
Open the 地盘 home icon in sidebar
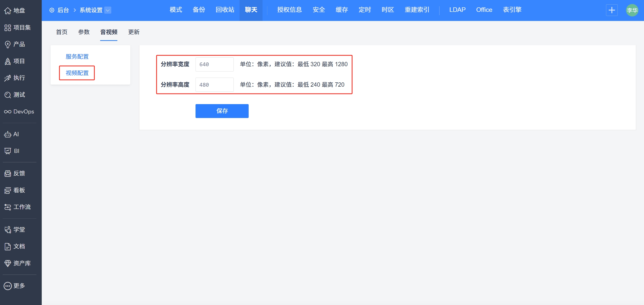[x=8, y=11]
